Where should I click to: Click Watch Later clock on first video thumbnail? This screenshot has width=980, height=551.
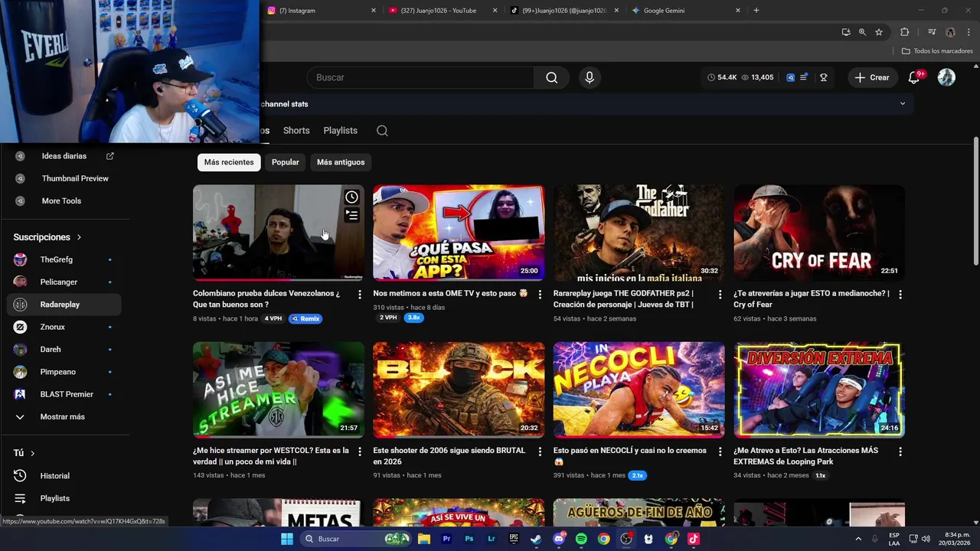click(x=351, y=197)
